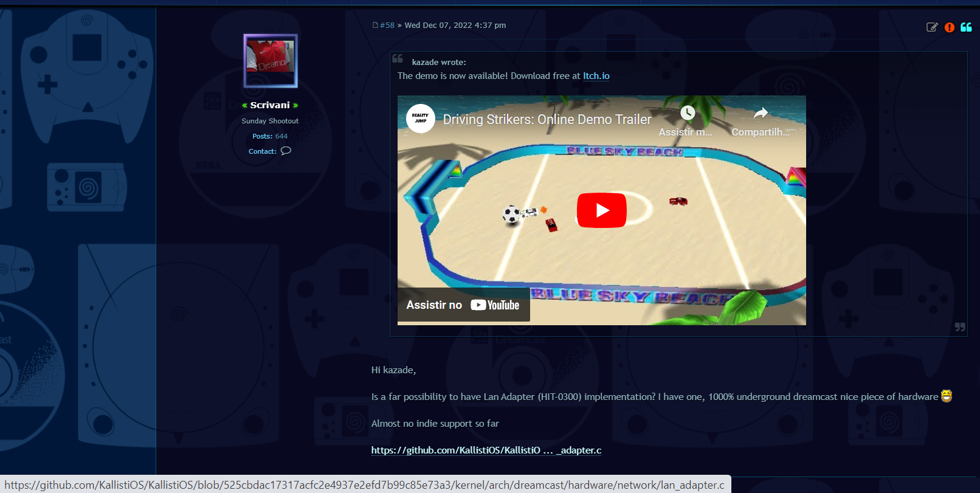
Task: Click the laughing emoji in the post
Action: click(947, 396)
